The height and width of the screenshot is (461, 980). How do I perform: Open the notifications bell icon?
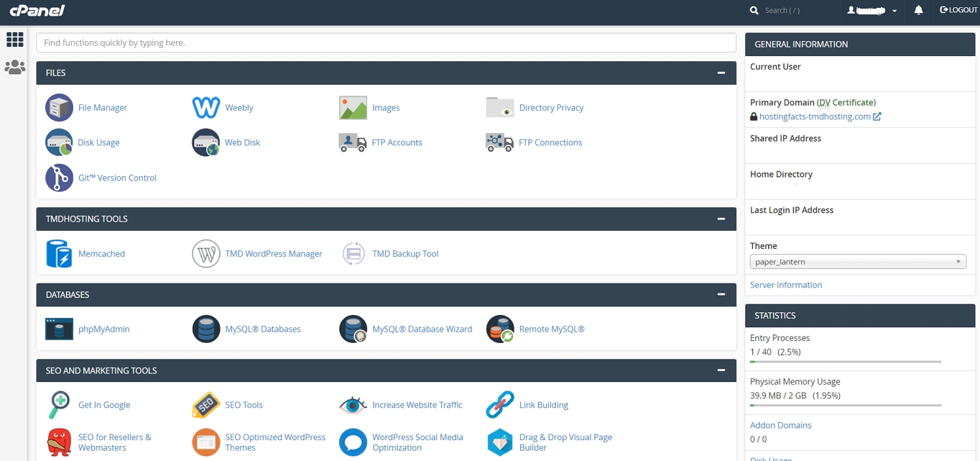pyautogui.click(x=918, y=10)
